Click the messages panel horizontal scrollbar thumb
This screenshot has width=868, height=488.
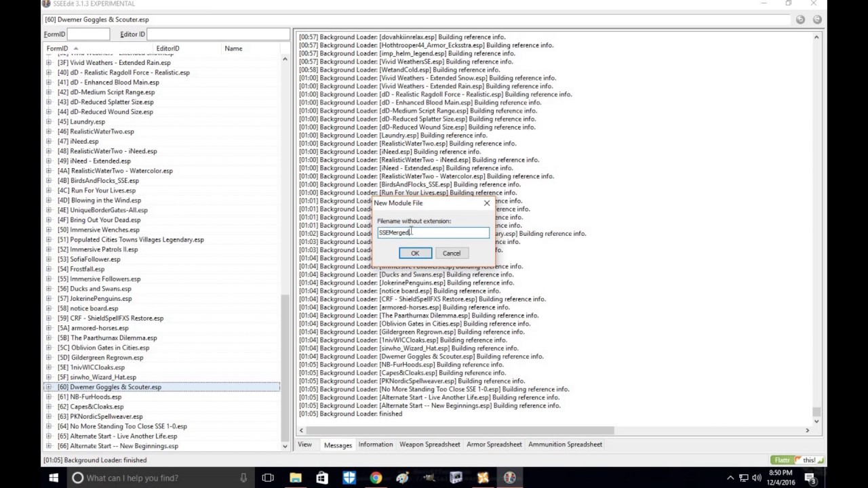[x=461, y=430]
